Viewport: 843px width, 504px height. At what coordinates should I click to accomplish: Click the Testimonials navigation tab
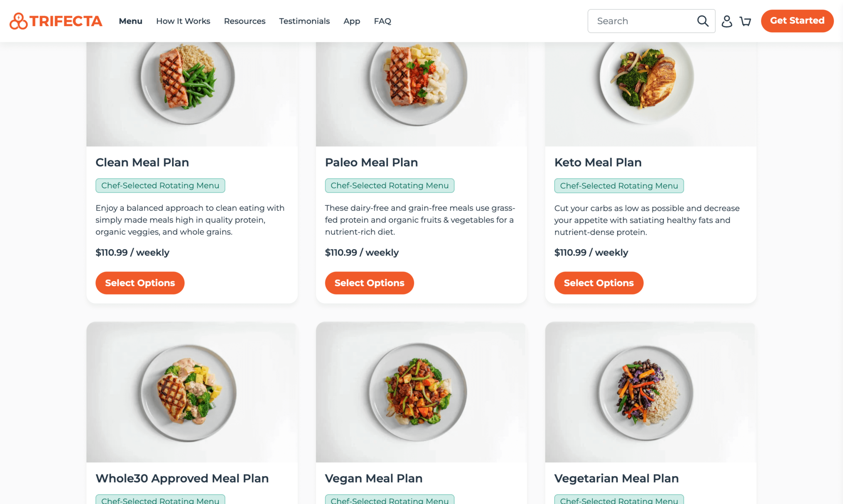point(304,21)
